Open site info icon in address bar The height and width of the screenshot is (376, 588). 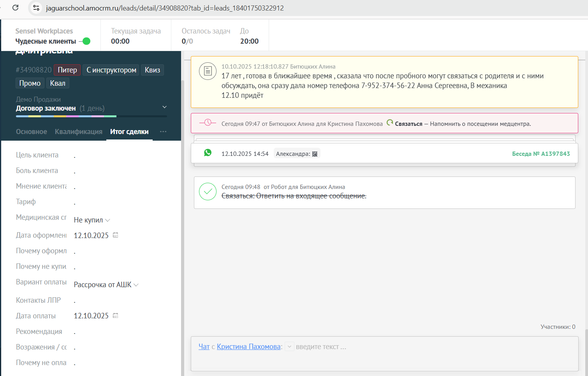click(x=36, y=8)
